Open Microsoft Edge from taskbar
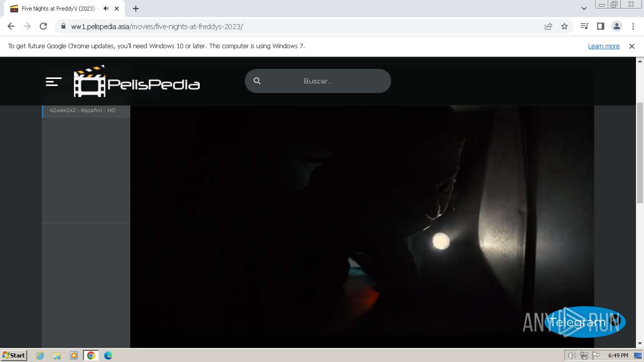Viewport: 644px width, 362px height. tap(108, 355)
